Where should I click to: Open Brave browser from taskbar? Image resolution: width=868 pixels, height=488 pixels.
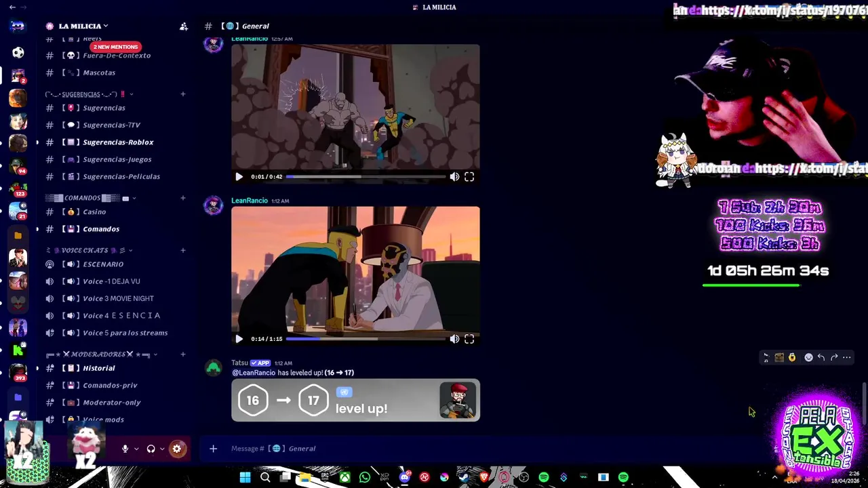point(484,477)
